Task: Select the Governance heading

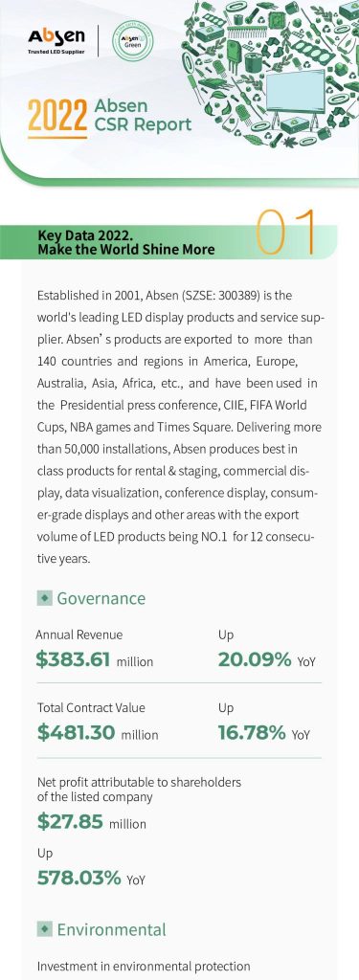Action: [x=101, y=598]
